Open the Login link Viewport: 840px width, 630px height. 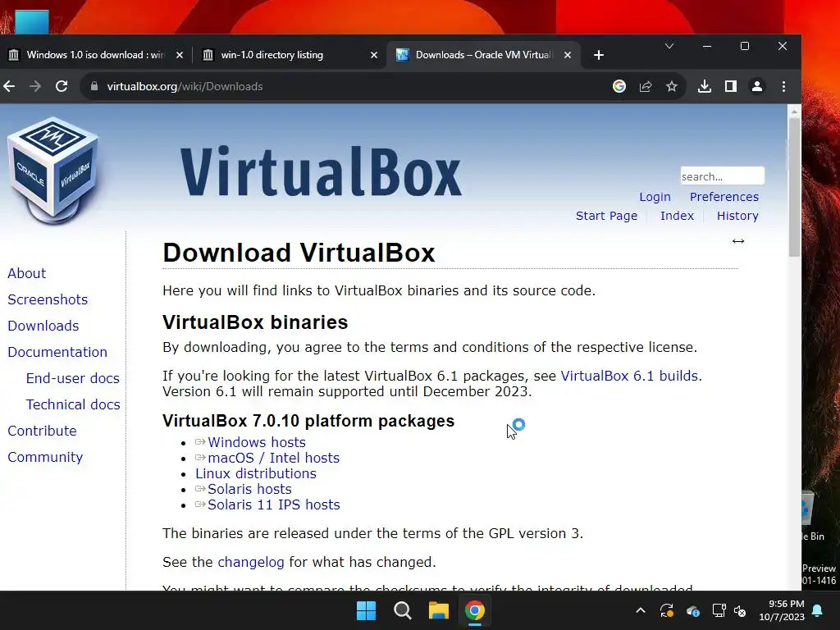(655, 197)
